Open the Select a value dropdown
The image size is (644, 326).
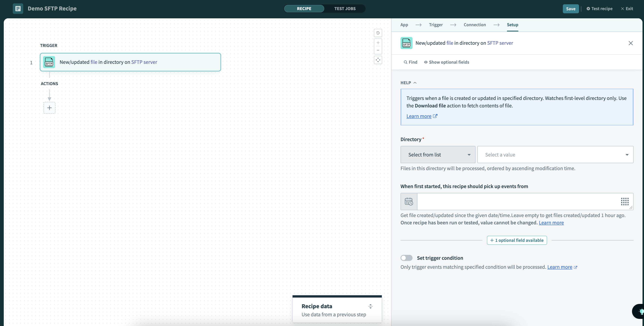pos(555,155)
